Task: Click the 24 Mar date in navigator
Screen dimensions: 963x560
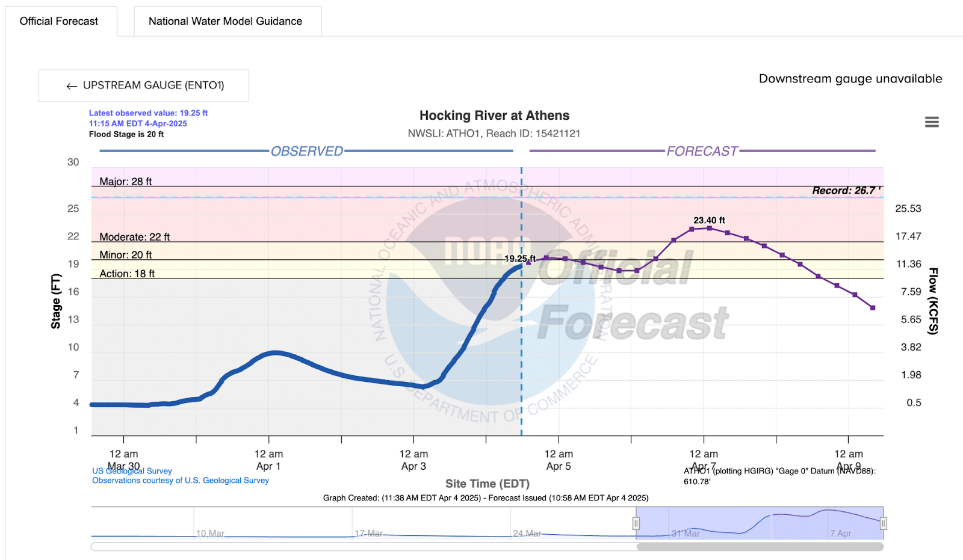Action: coord(527,534)
